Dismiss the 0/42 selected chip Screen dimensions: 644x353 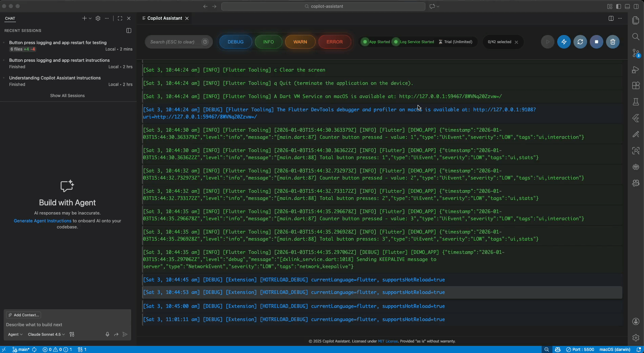pyautogui.click(x=517, y=42)
